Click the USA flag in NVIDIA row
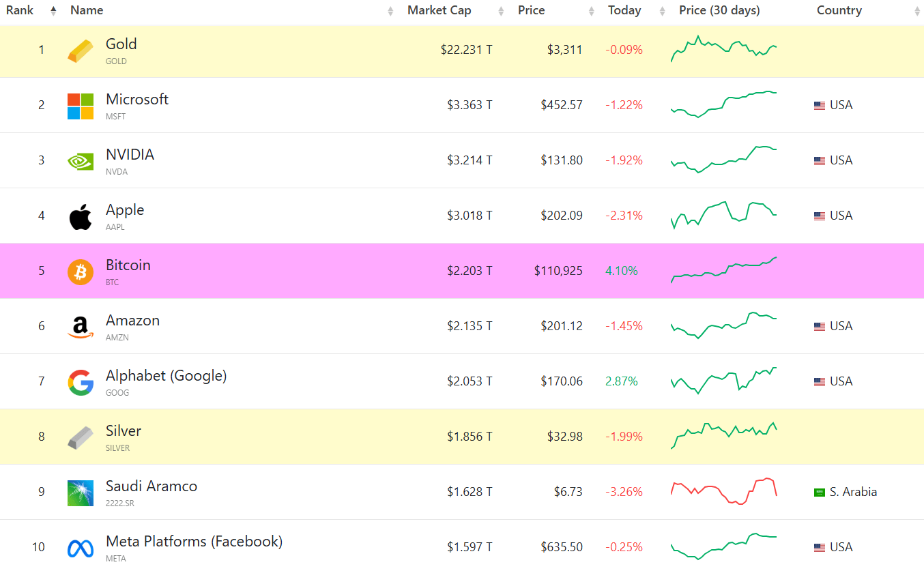The height and width of the screenshot is (571, 924). click(820, 161)
